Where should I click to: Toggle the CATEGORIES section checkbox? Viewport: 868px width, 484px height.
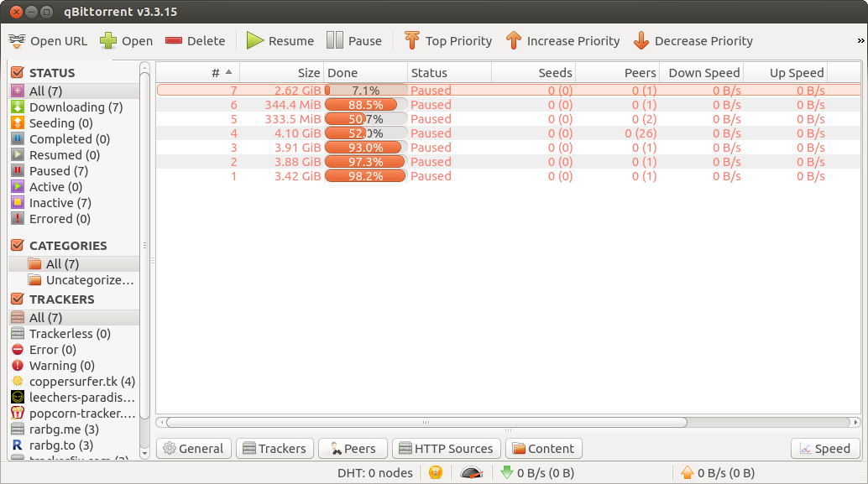pos(17,245)
